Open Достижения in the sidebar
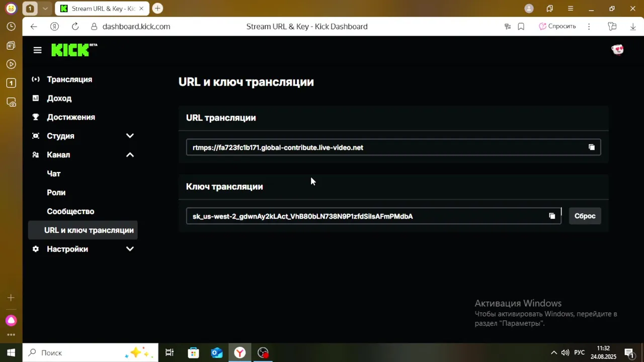This screenshot has height=362, width=644. click(x=71, y=117)
